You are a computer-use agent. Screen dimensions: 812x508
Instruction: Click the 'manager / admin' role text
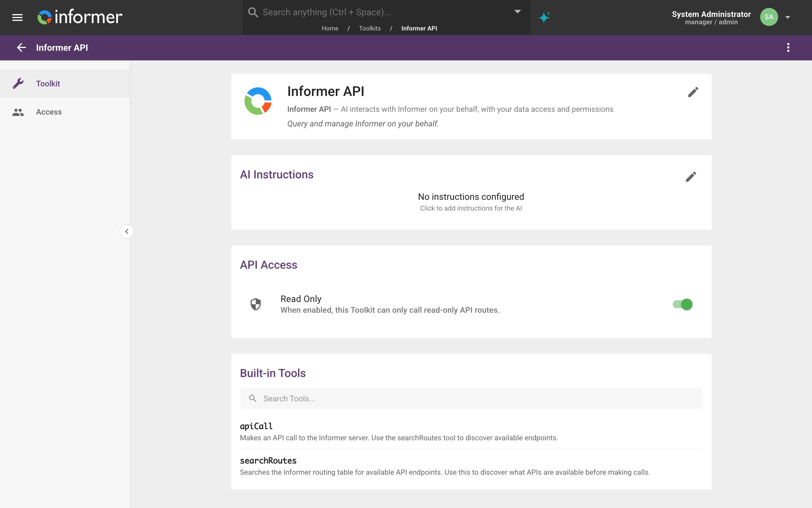(711, 22)
